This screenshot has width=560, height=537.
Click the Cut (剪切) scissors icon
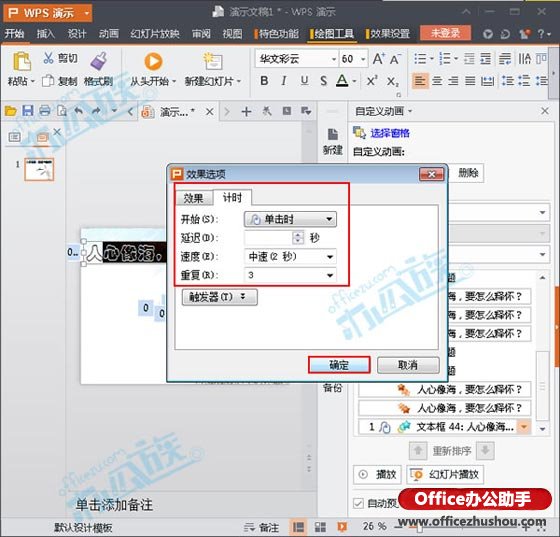point(48,58)
